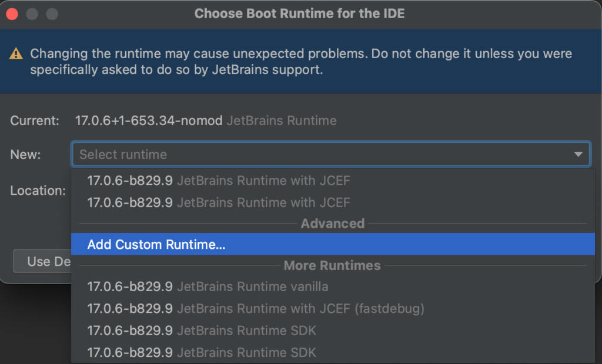The image size is (602, 364).
Task: Click the Location: label
Action: point(38,190)
